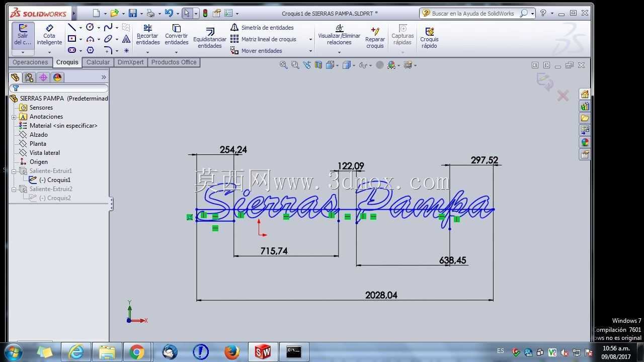Select the Spline sketch tool
This screenshot has height=362, width=644.
point(108,27)
